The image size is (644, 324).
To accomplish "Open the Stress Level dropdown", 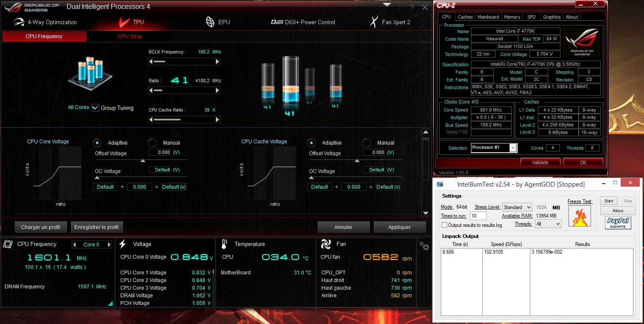I will 517,207.
